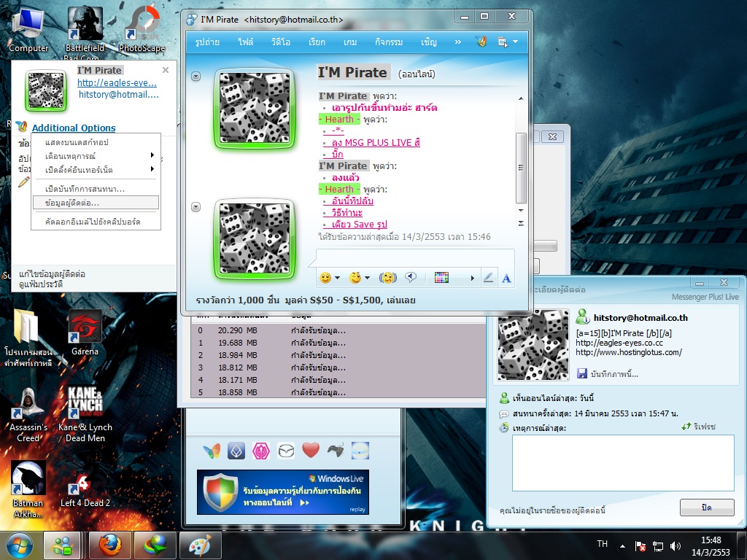Screen dimensions: 747x560
Task: Click the volume speaker tray icon
Action: [x=675, y=546]
